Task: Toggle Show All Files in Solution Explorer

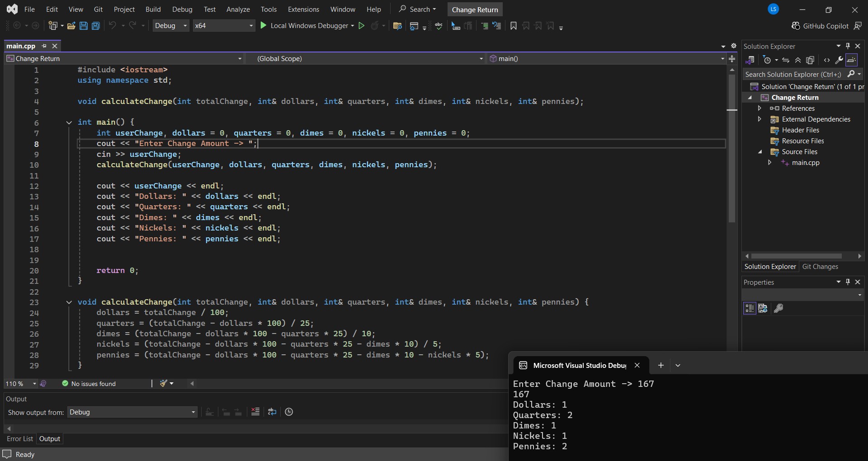Action: click(x=810, y=60)
